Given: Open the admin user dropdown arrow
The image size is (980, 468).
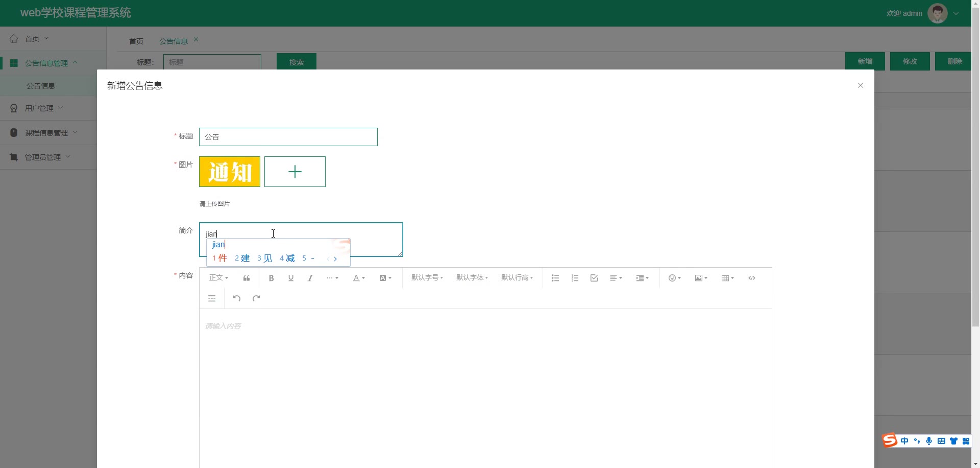Looking at the screenshot, I should coord(956,14).
